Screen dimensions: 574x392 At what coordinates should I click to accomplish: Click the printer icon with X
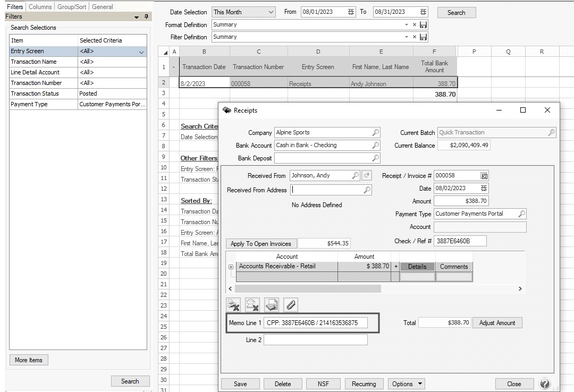233,305
